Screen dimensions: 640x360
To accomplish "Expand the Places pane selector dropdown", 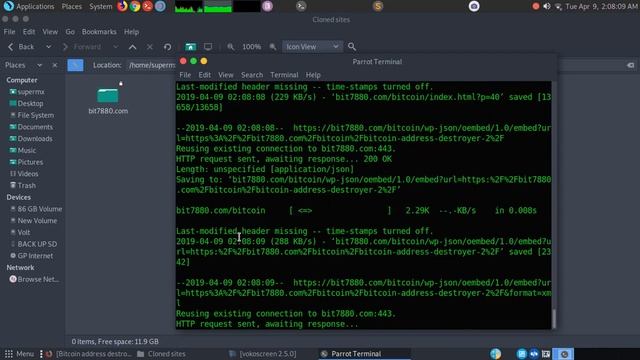I will click(39, 65).
